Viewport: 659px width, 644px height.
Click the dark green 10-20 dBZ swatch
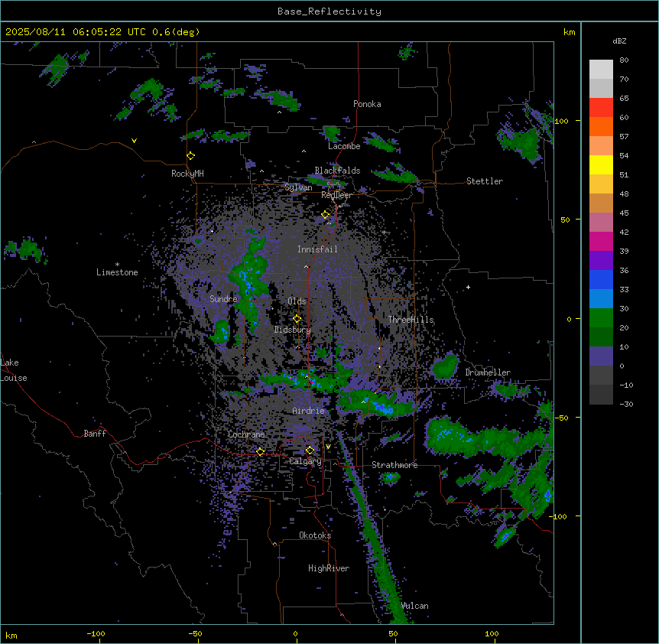[x=601, y=337]
